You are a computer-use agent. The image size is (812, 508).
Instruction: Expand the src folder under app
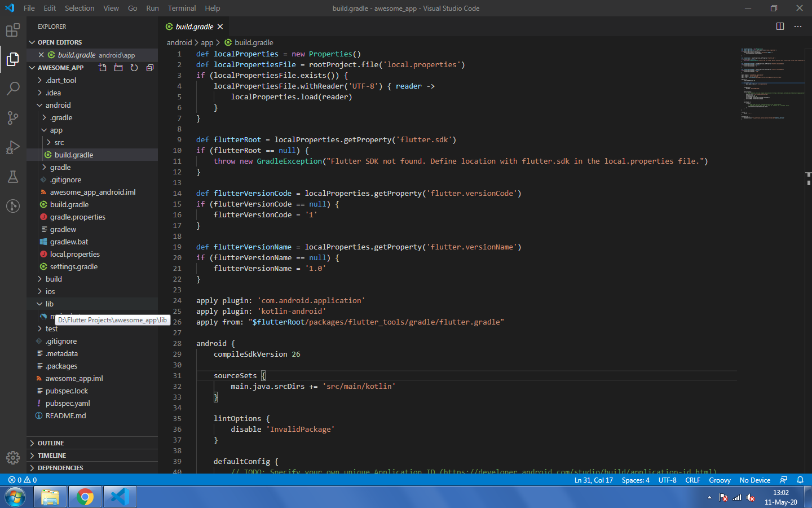[x=92, y=142]
